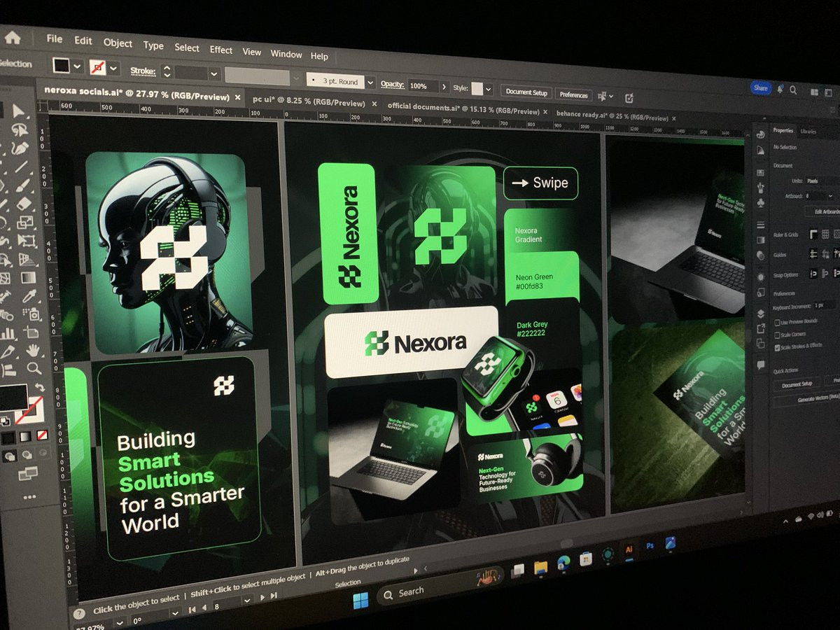This screenshot has height=630, width=840.
Task: Toggle Show Grid icon in Properties
Action: click(825, 234)
